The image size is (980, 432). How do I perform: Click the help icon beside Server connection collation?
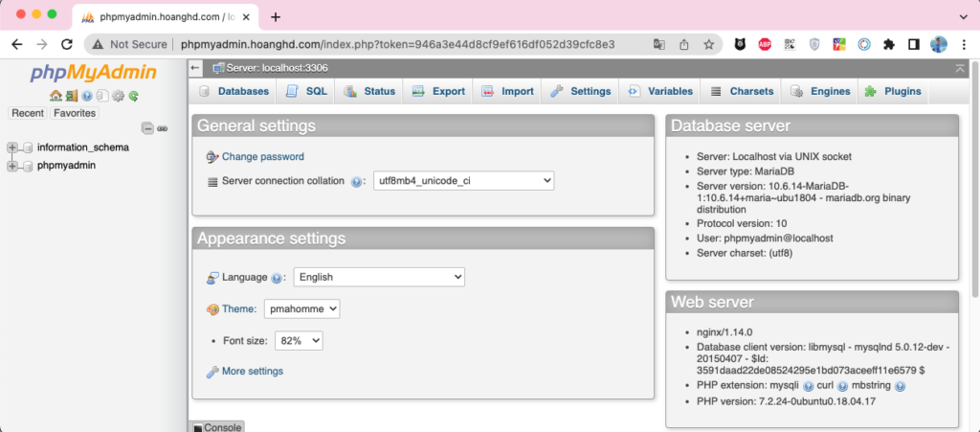pos(356,182)
